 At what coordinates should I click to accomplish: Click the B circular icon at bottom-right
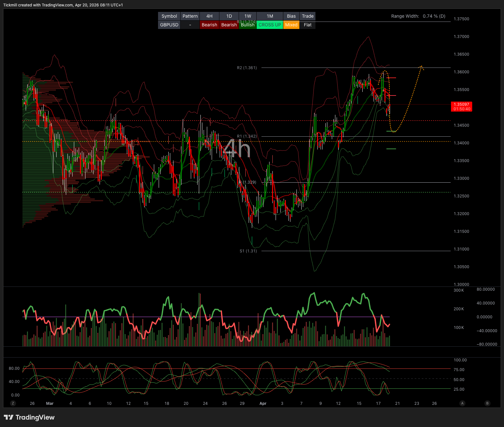coord(487,403)
